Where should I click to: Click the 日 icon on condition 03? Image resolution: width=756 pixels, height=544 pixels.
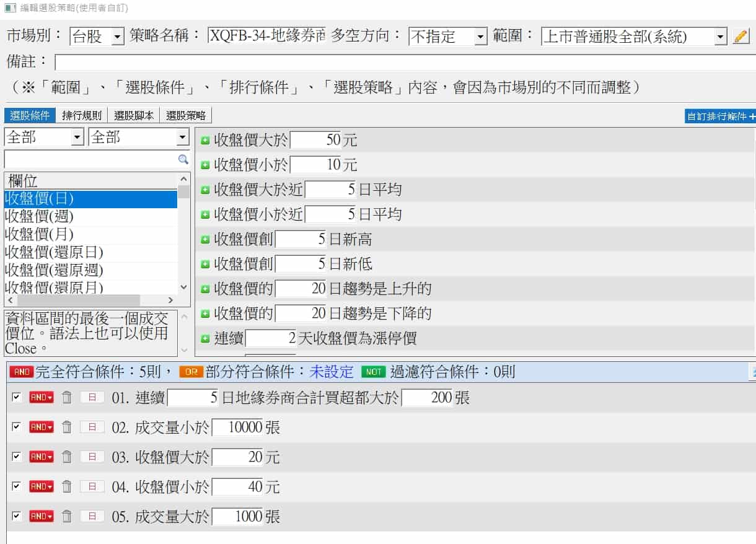click(x=90, y=456)
